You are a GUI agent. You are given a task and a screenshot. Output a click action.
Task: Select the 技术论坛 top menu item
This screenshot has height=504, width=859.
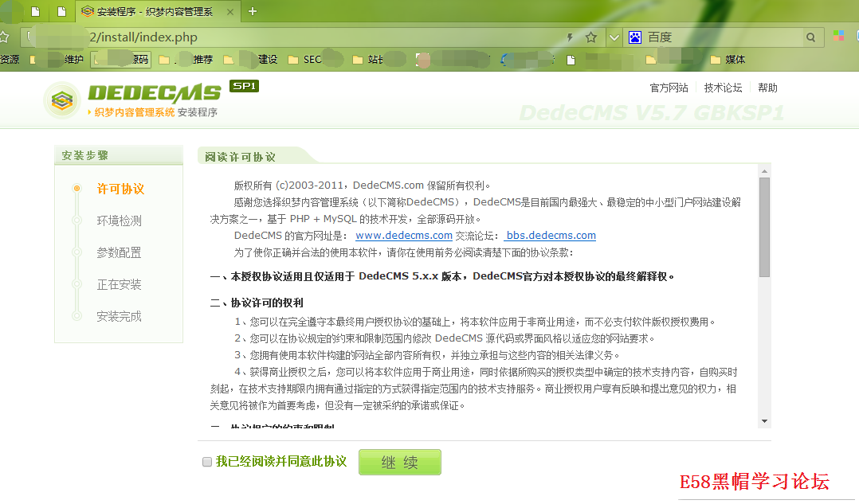723,88
